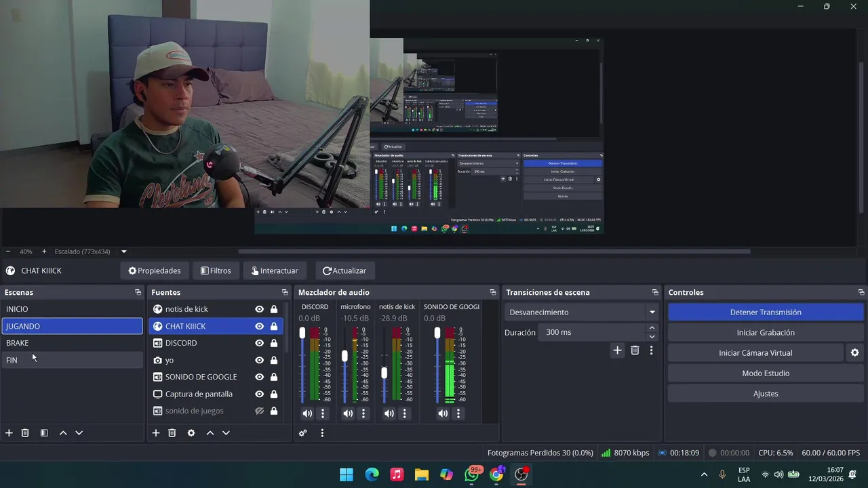Start virtual camera with Iniciar Cámara Virtual
Viewport: 868px width, 488px height.
click(755, 353)
